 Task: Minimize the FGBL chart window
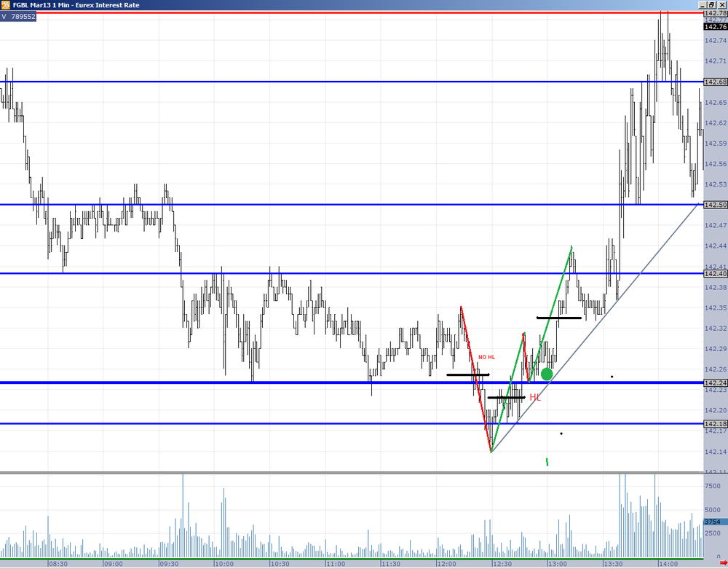(703, 5)
